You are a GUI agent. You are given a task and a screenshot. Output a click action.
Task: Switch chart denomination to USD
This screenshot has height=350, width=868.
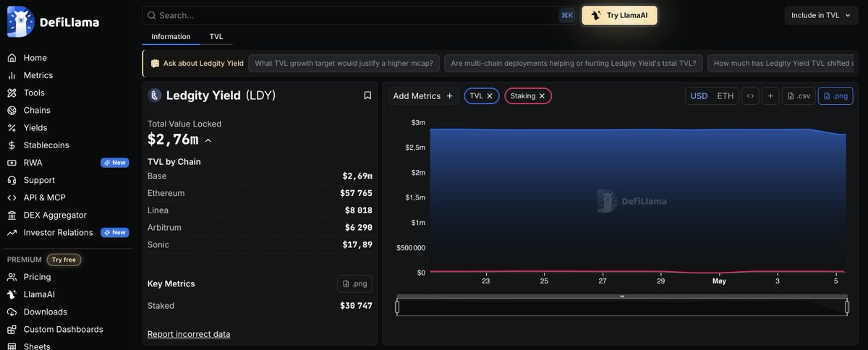pos(699,96)
